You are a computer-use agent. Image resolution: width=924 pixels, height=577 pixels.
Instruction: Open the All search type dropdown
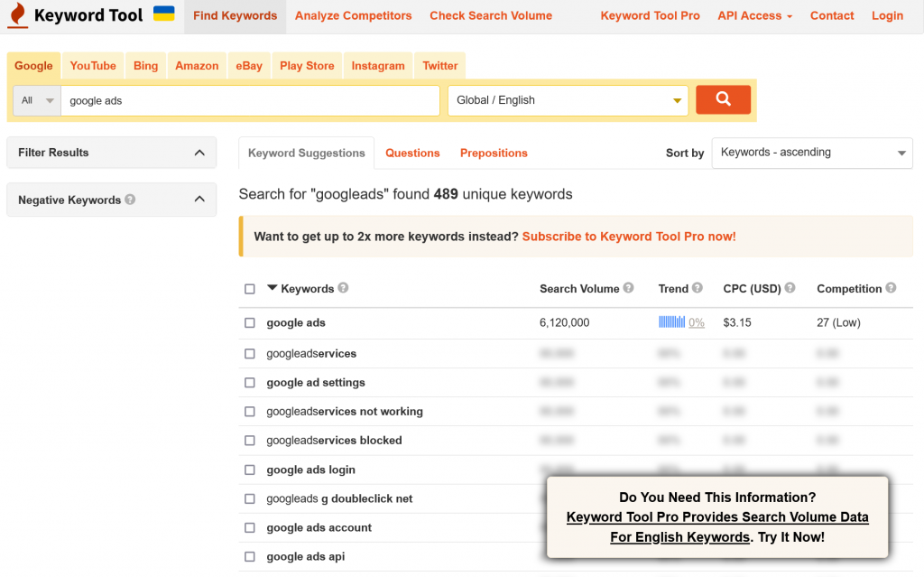[37, 100]
